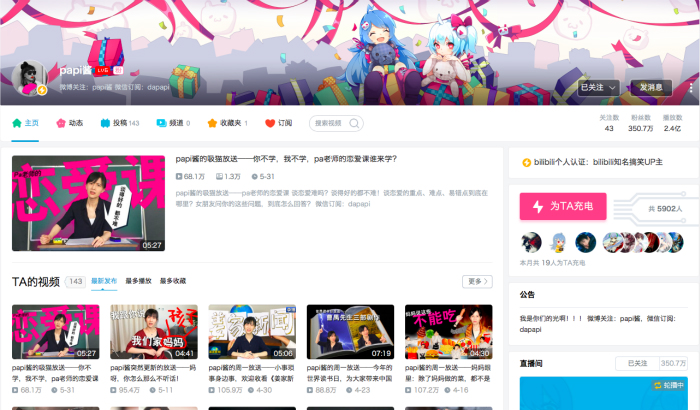Click the search magnifier icon
Image resolution: width=700 pixels, height=410 pixels.
[354, 123]
